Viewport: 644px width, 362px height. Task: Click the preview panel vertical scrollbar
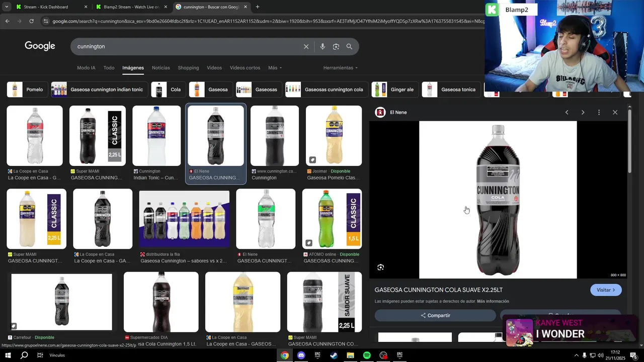tap(629, 141)
